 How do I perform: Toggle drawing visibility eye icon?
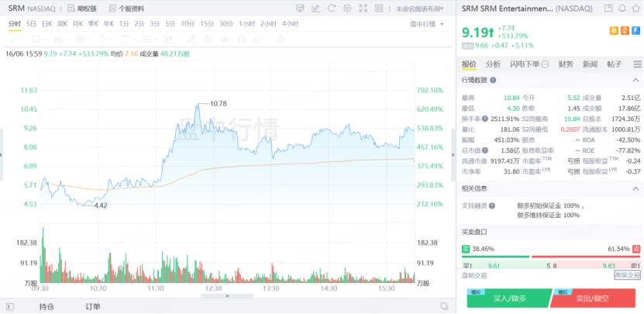point(225,40)
